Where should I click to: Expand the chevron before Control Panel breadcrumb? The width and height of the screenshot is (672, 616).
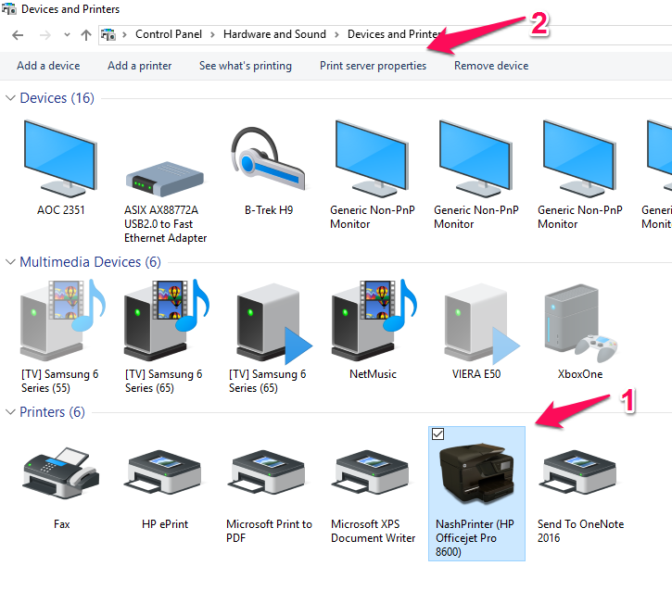[124, 34]
